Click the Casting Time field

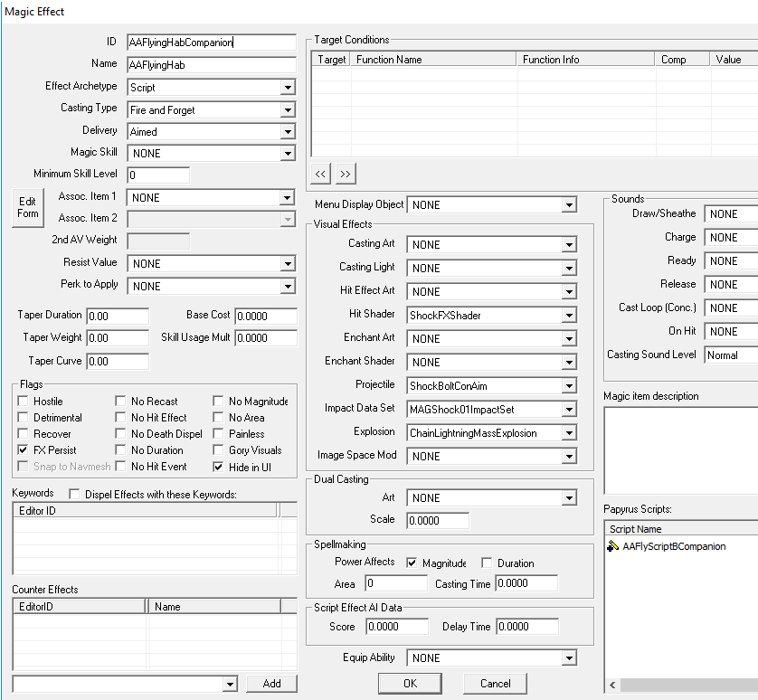[527, 583]
